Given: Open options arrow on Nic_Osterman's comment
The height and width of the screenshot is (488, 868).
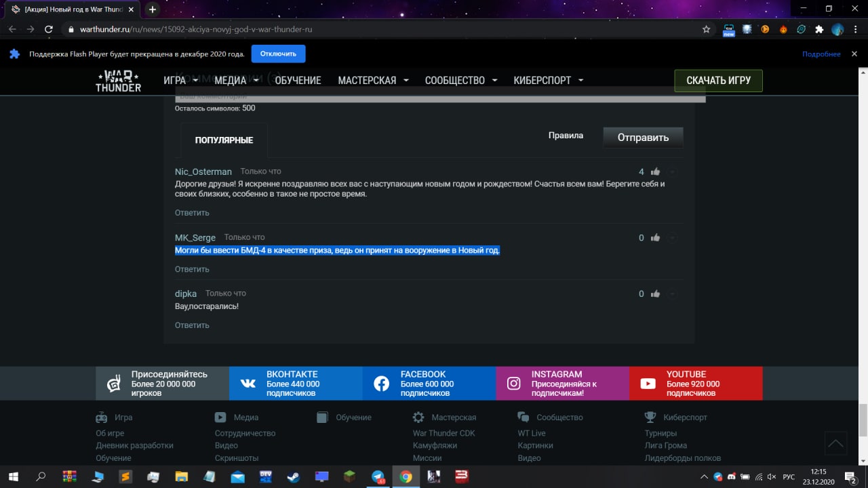Looking at the screenshot, I should tap(672, 172).
